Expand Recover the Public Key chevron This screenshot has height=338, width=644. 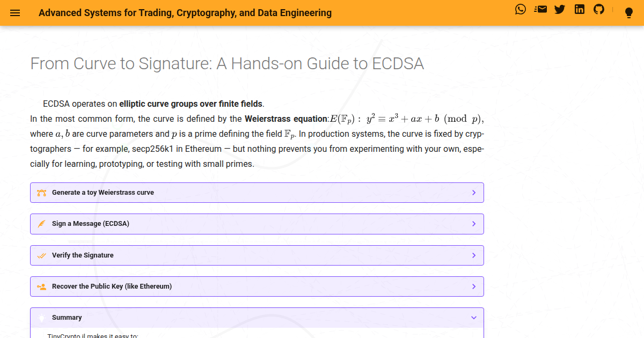point(473,286)
